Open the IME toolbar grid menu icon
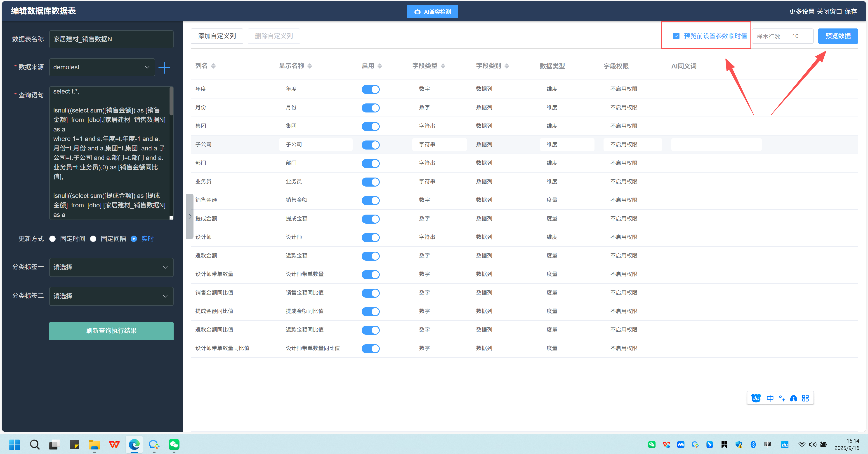Screen dimensions: 868x454 [x=805, y=398]
